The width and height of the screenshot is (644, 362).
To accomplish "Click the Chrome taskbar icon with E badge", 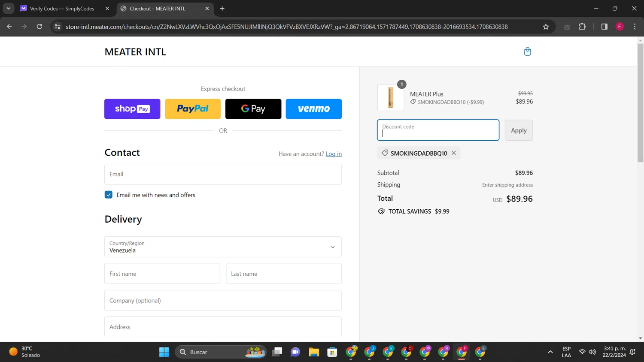I will click(480, 352).
